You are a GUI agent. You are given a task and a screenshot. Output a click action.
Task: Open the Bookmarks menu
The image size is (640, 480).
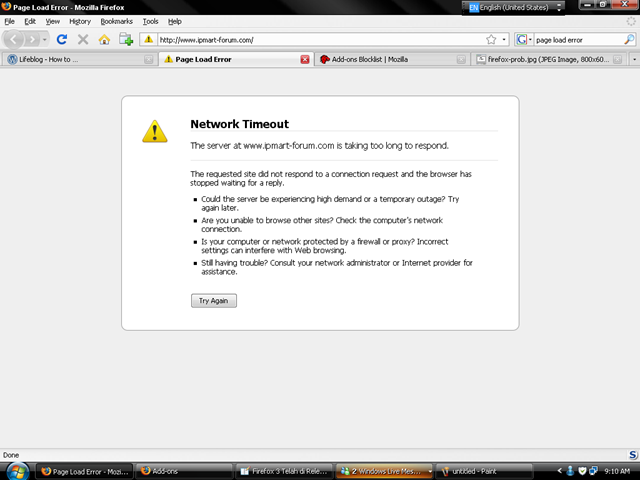pos(116,21)
